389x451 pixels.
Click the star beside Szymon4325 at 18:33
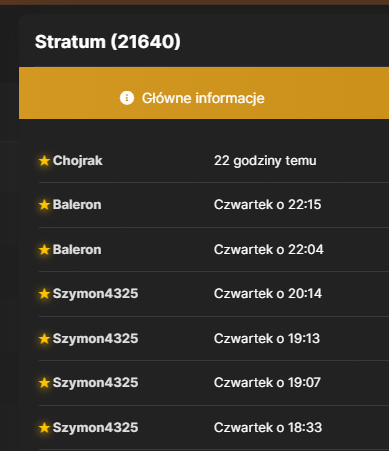(44, 428)
